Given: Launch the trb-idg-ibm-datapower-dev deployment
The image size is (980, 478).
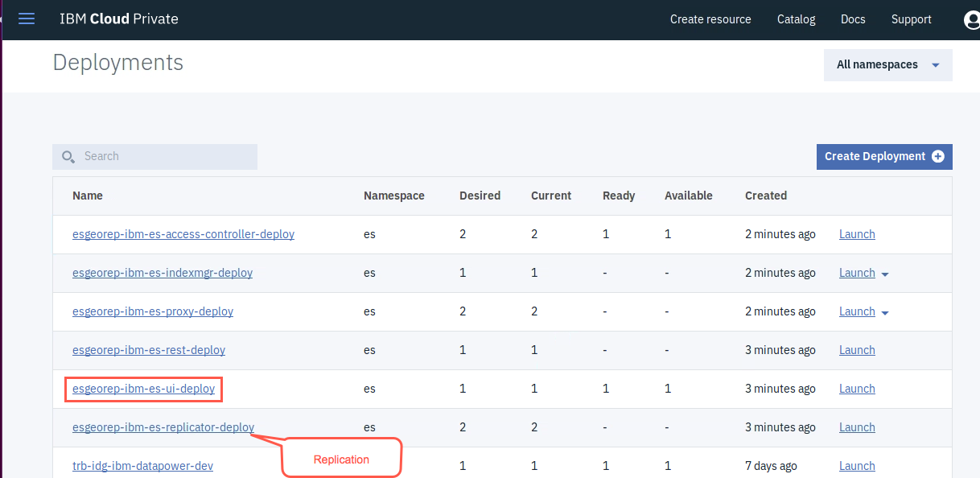Looking at the screenshot, I should (x=857, y=466).
